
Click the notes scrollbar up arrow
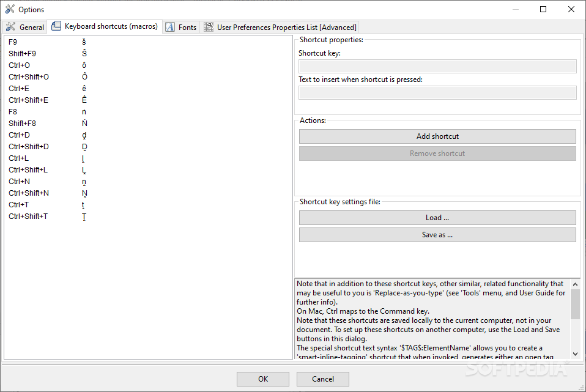[575, 284]
